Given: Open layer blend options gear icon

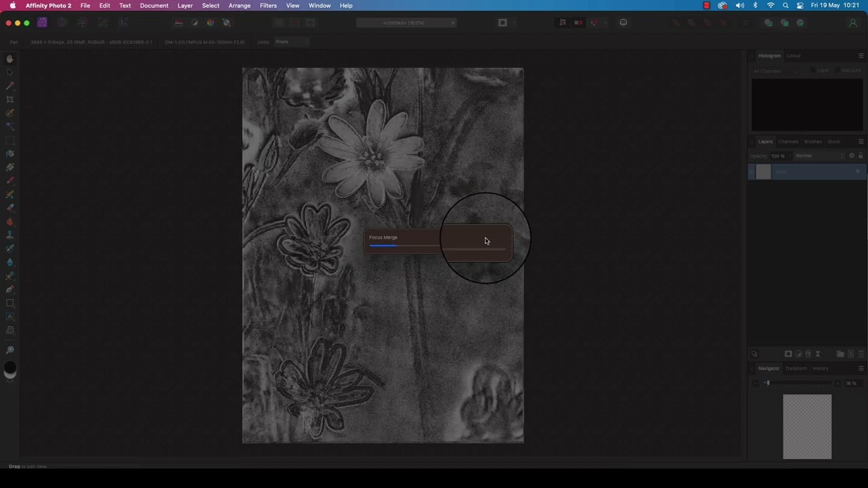Looking at the screenshot, I should (x=852, y=155).
